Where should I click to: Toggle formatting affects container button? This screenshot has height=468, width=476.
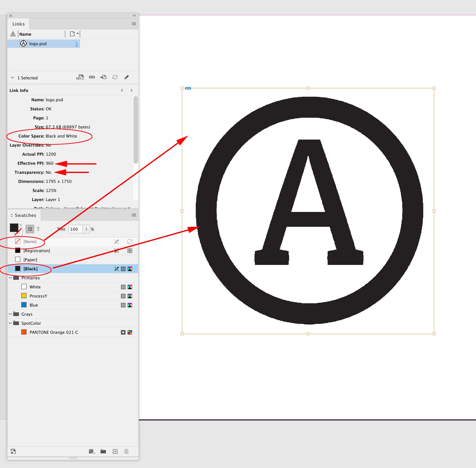pyautogui.click(x=30, y=229)
